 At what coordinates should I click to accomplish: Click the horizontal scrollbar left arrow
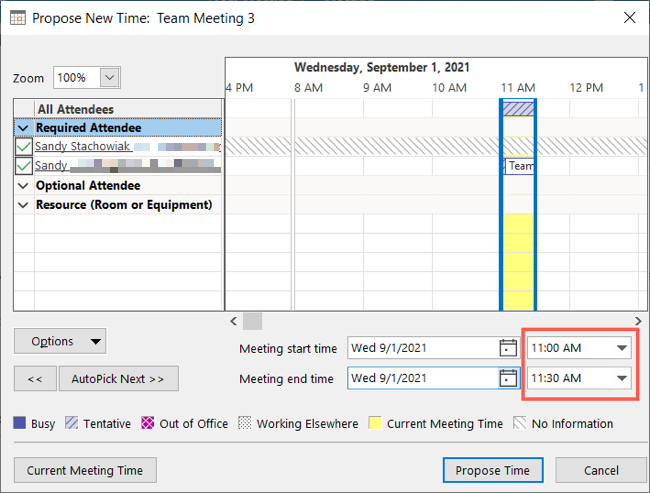tap(233, 321)
